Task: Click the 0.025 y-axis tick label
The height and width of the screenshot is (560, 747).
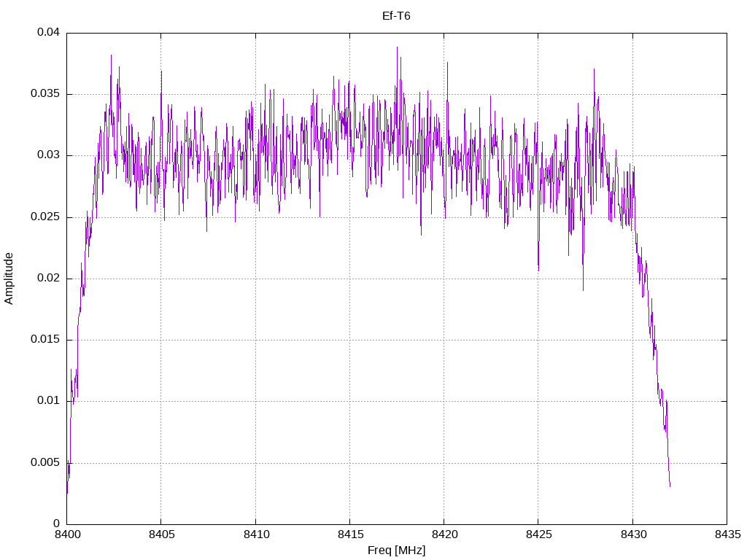Action: (45, 217)
